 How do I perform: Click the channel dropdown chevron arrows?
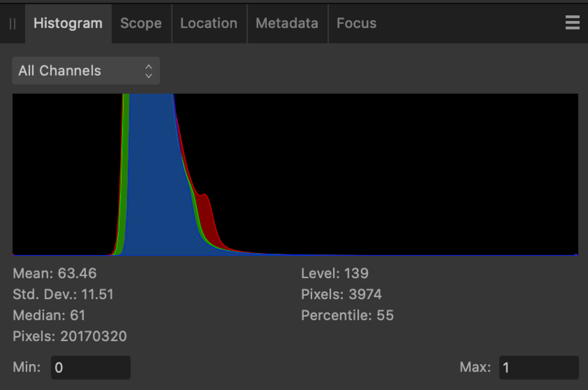point(149,71)
